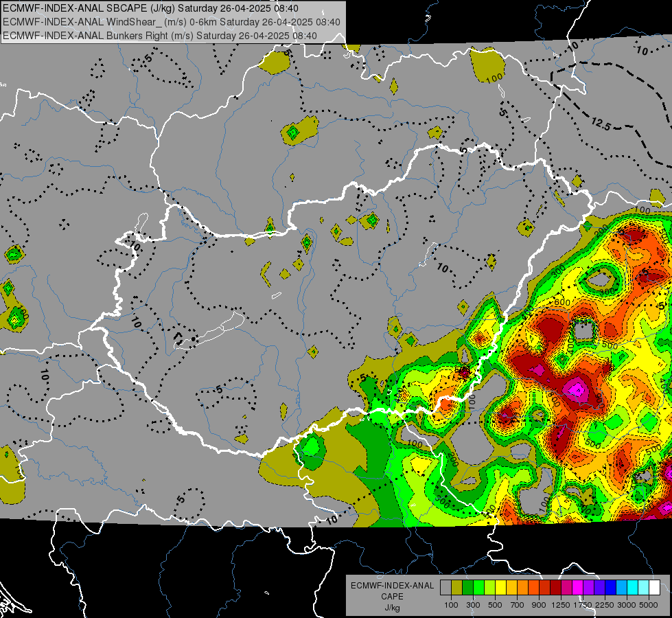
Task: Click the pale cyan legend swatch
Action: pyautogui.click(x=644, y=588)
